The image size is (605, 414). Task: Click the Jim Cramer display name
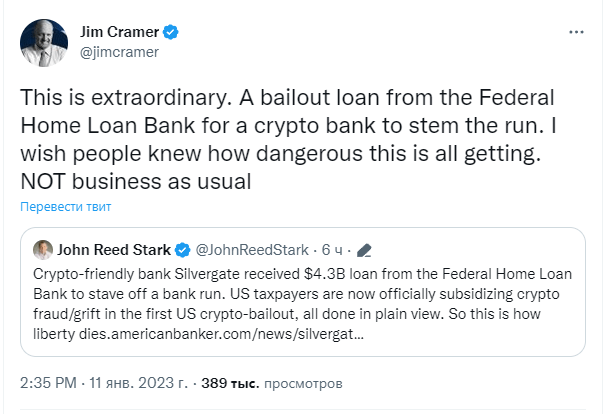click(119, 32)
